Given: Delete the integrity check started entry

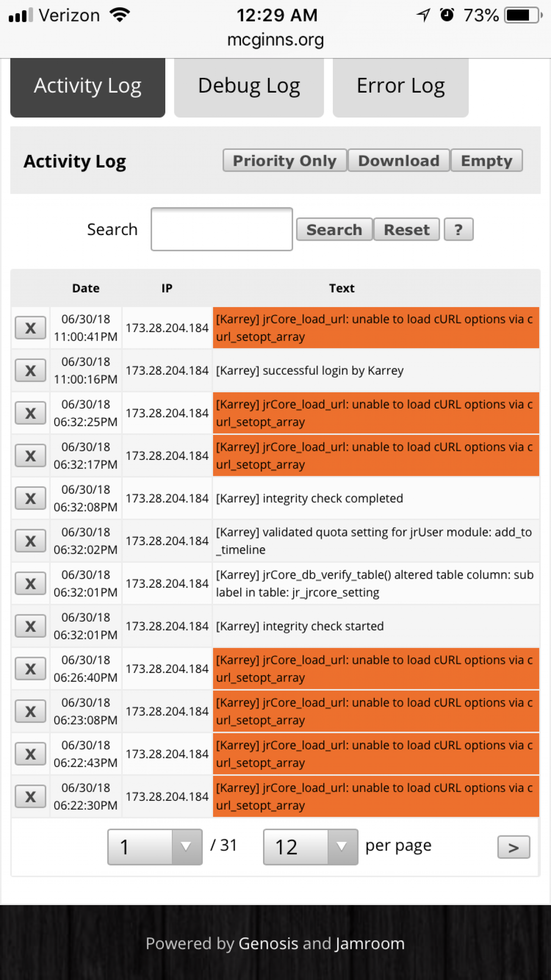Looking at the screenshot, I should coord(30,626).
